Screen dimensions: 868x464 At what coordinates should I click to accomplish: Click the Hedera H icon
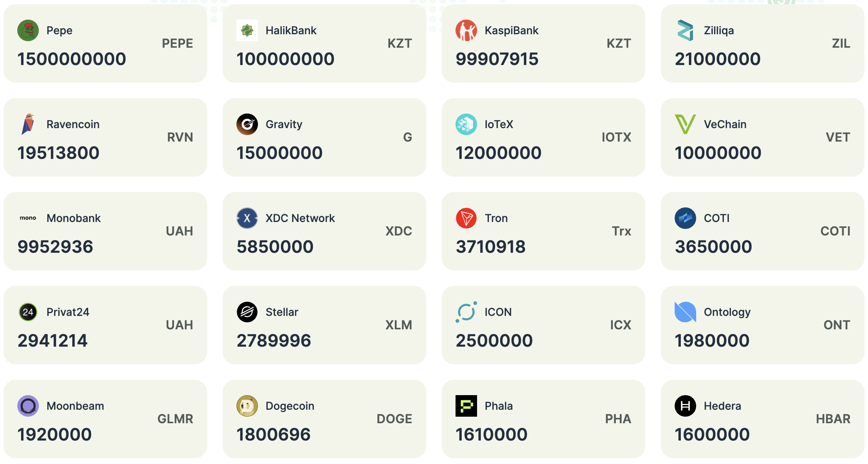click(x=685, y=406)
